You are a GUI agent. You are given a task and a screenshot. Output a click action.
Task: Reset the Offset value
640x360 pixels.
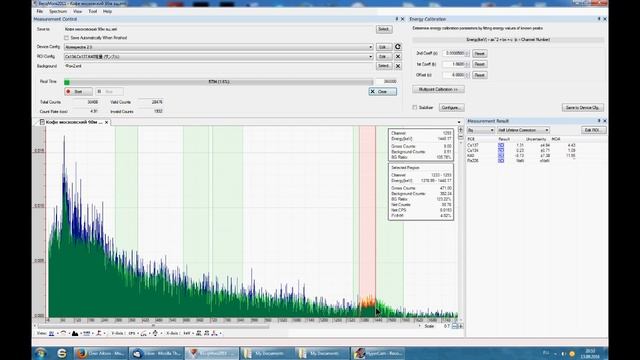(x=480, y=75)
